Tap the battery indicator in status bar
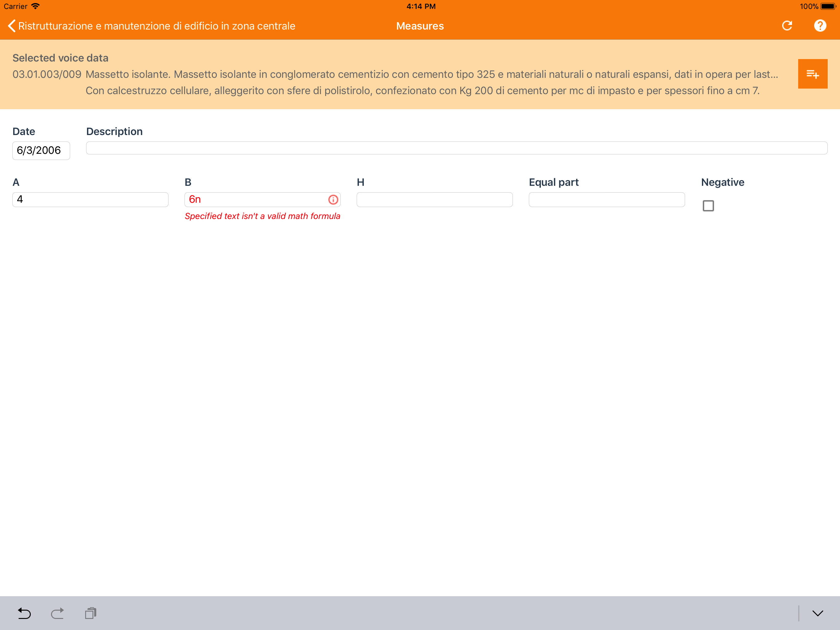This screenshot has height=630, width=840. 828,6
